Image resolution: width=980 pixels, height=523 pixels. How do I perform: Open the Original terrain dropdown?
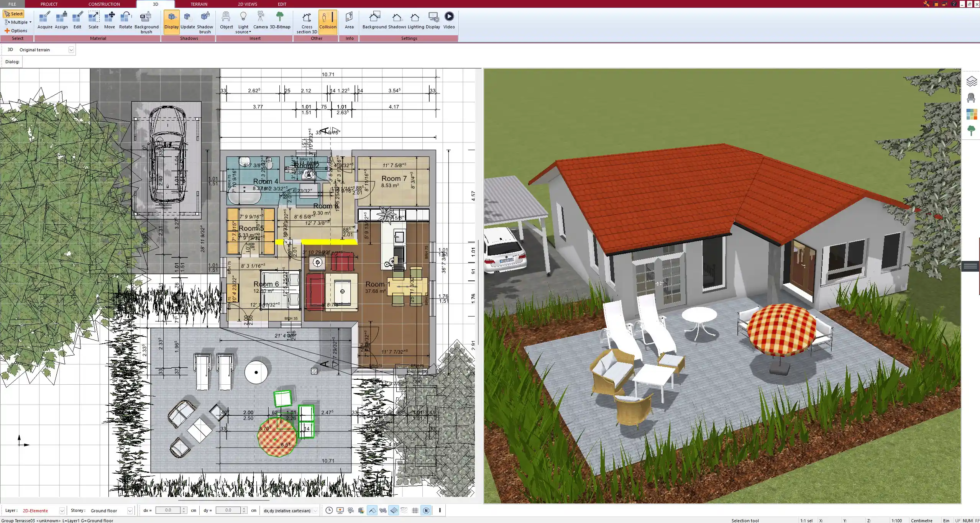[71, 50]
